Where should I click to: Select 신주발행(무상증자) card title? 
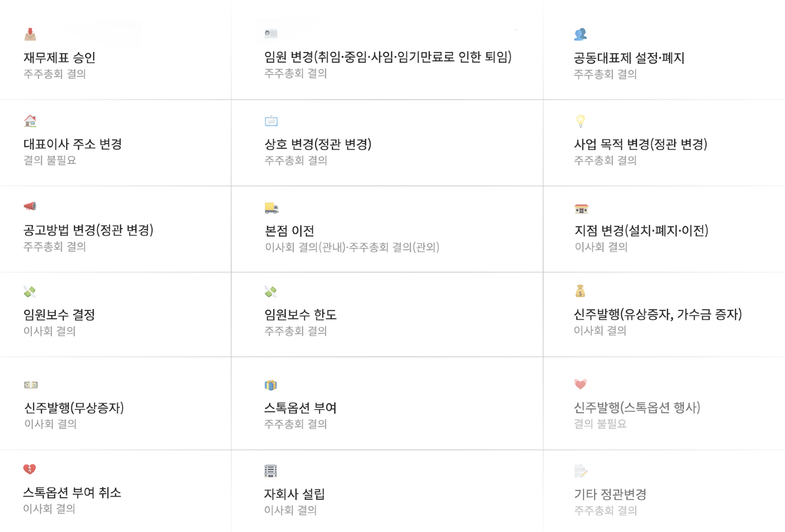coord(74,408)
